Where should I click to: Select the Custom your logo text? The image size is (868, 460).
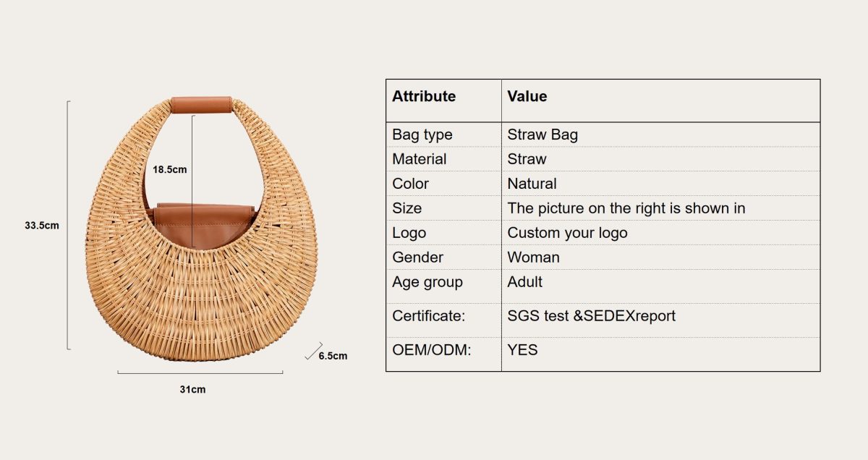tap(567, 233)
